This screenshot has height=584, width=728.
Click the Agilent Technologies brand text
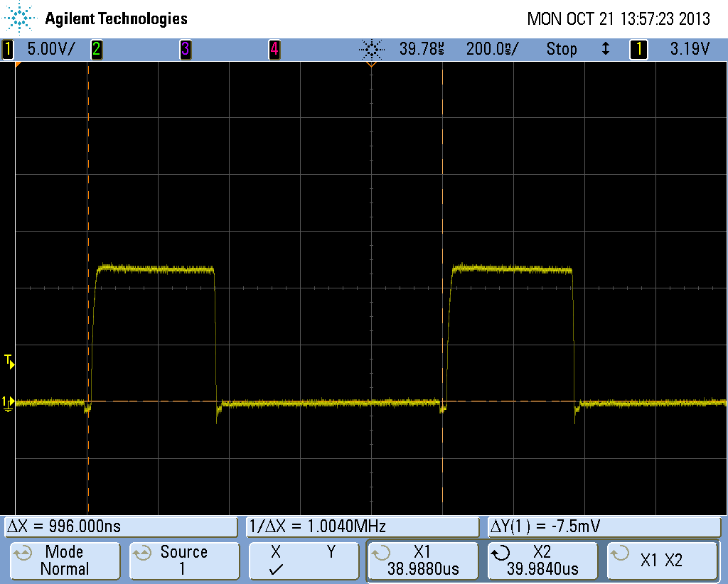(116, 19)
